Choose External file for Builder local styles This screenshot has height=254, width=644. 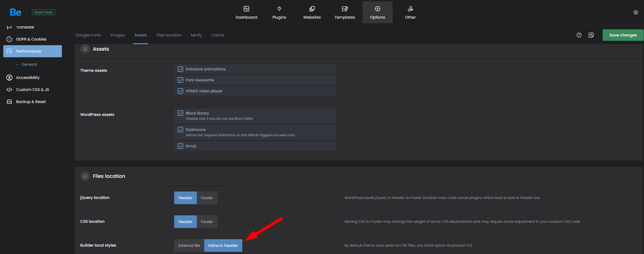click(x=189, y=246)
